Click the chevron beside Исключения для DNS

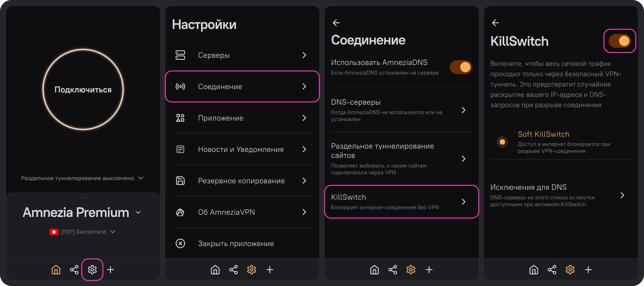622,195
